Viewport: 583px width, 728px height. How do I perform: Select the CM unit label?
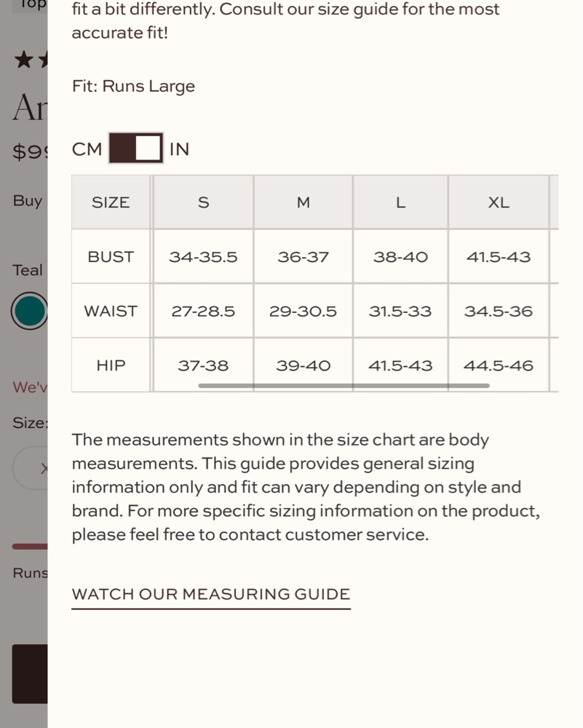87,149
